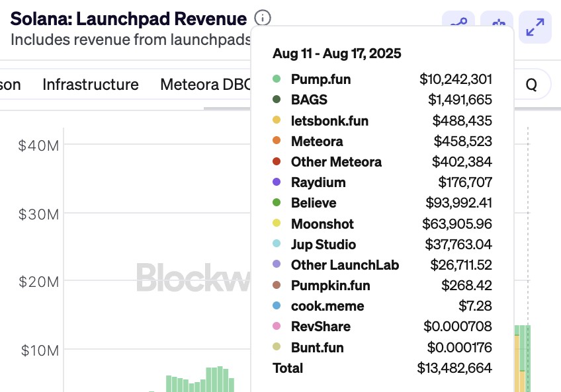Viewport: 561px width, 392px height.
Task: Open the Infrastructure tab
Action: (91, 85)
